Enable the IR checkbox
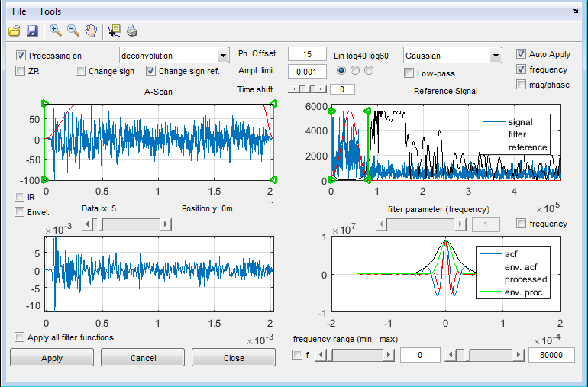This screenshot has height=387, width=588. pos(19,196)
